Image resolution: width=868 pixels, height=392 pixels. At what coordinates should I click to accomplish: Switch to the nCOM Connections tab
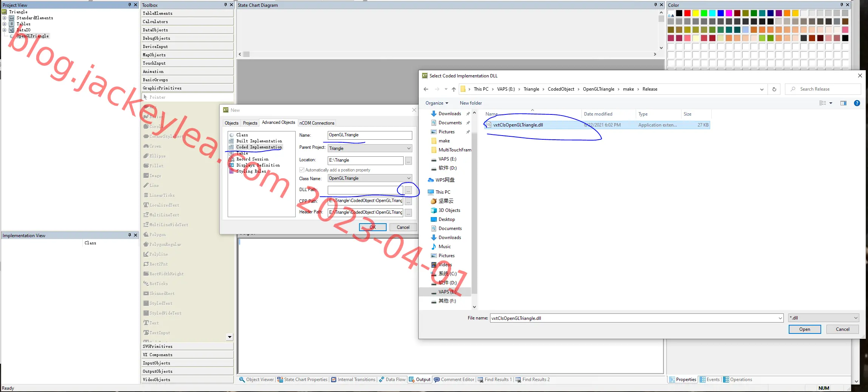pos(317,123)
